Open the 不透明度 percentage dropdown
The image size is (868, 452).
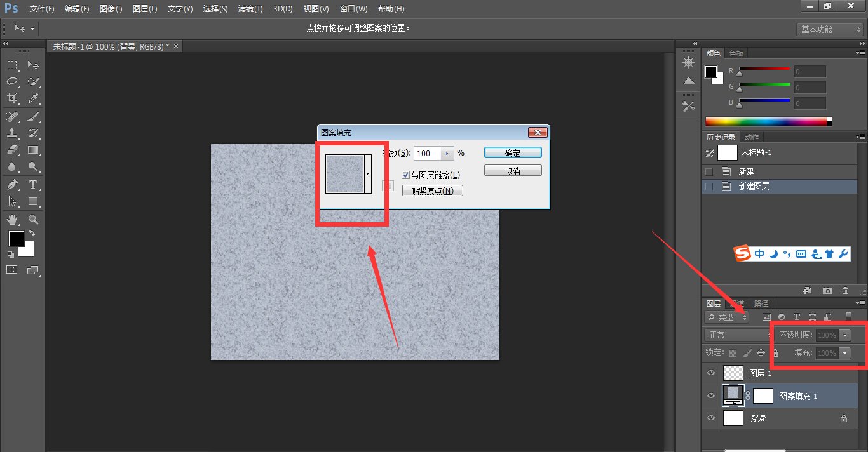pyautogui.click(x=845, y=335)
